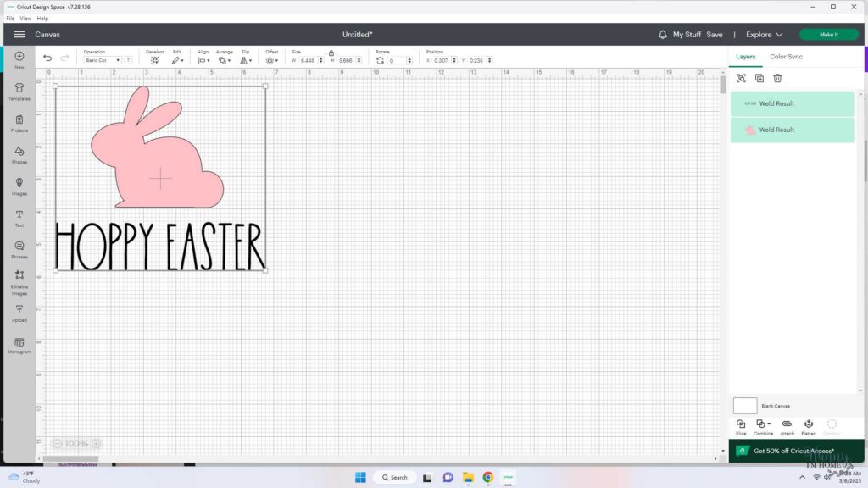Zoom out the canvas with minus

(x=57, y=444)
